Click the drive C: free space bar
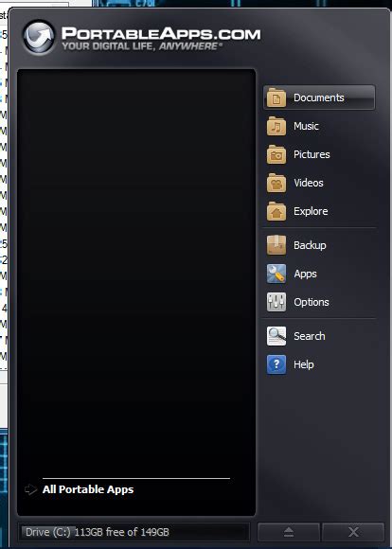This screenshot has width=392, height=549. pos(134,532)
